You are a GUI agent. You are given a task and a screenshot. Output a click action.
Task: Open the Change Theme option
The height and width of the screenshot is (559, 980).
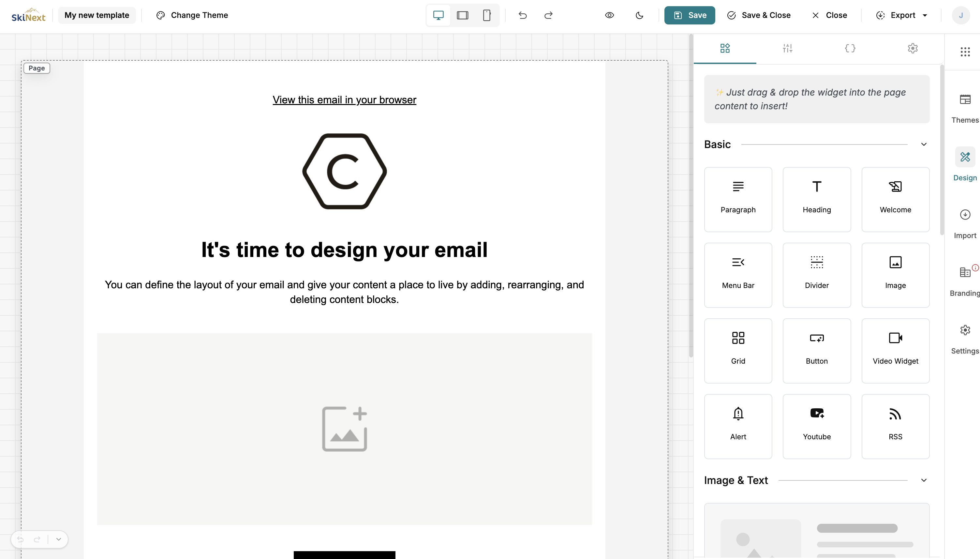coord(192,15)
